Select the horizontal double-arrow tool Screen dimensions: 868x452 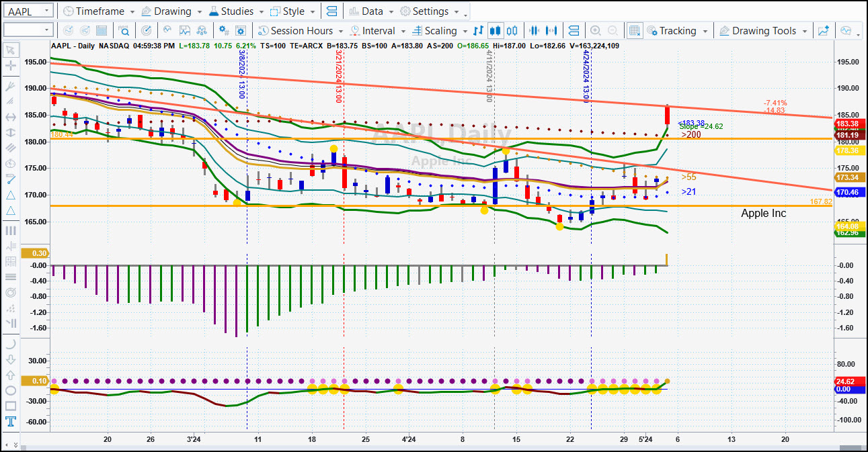[11, 117]
